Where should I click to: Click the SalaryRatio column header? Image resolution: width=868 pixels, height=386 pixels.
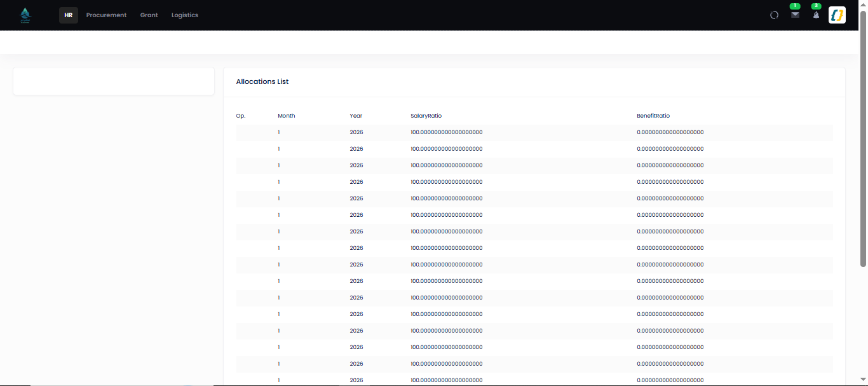(426, 116)
